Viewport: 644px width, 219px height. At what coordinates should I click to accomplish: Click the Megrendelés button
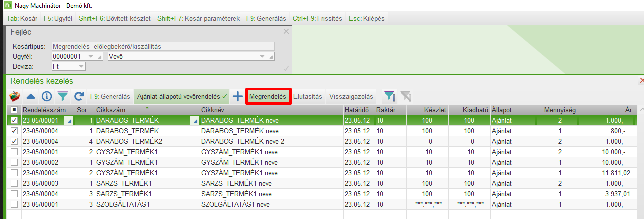(x=268, y=96)
